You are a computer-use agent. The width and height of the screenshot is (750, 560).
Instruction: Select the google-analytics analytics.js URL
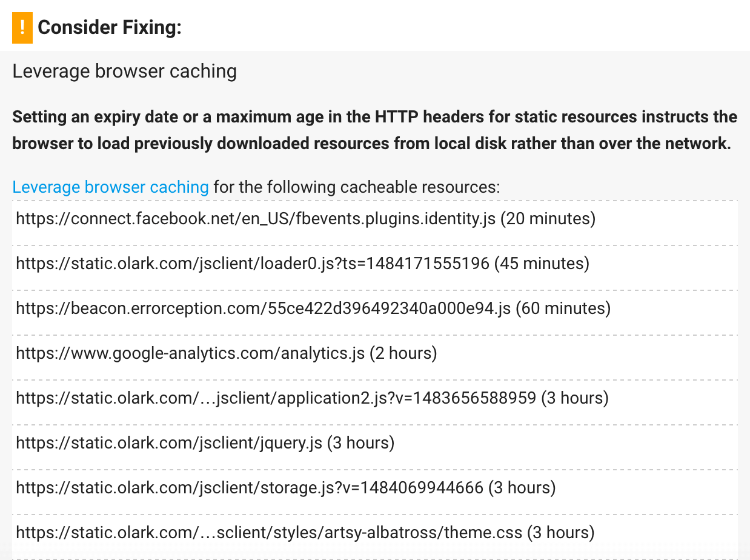pyautogui.click(x=190, y=353)
